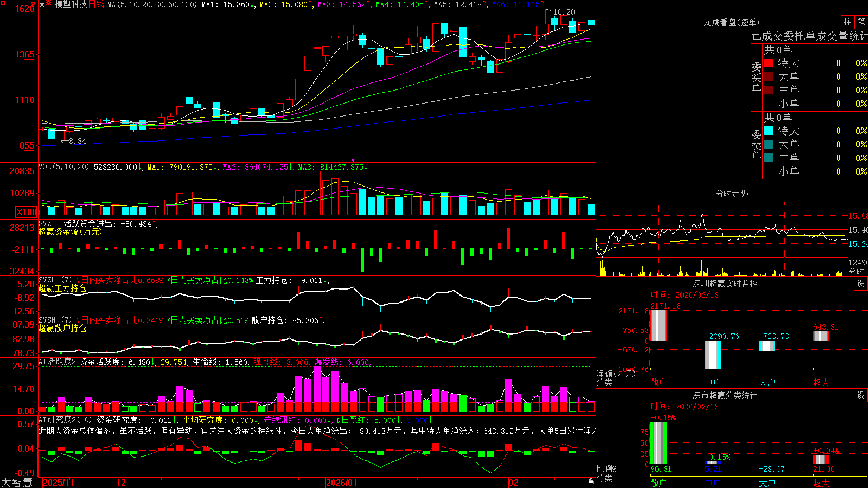Click the 强势线: 3.000 label
The height and width of the screenshot is (488, 868).
[282, 362]
